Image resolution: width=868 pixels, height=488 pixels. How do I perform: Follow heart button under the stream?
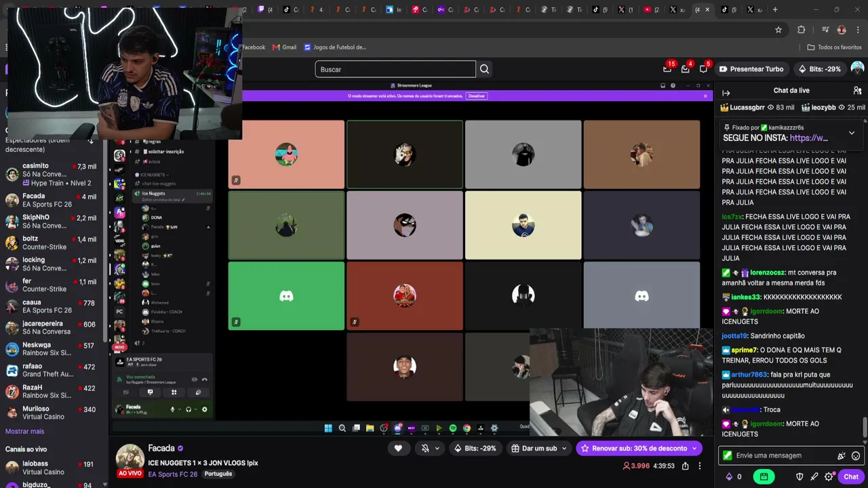(398, 448)
